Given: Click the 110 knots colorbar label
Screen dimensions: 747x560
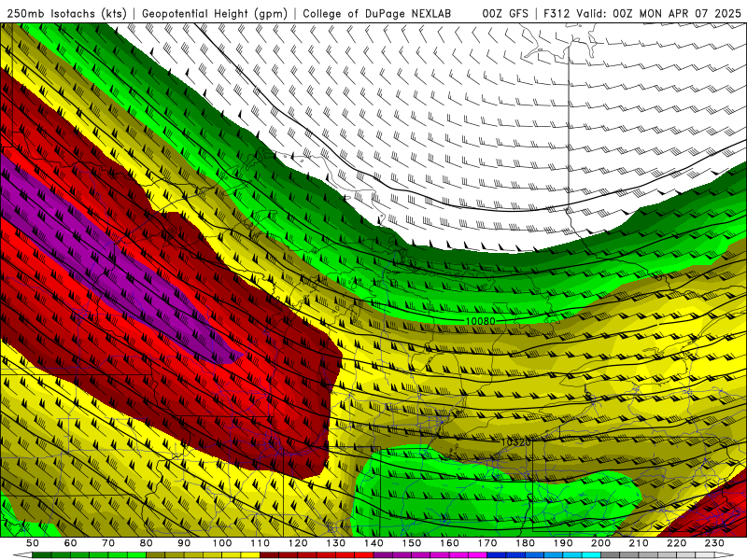Looking at the screenshot, I should click(260, 542).
